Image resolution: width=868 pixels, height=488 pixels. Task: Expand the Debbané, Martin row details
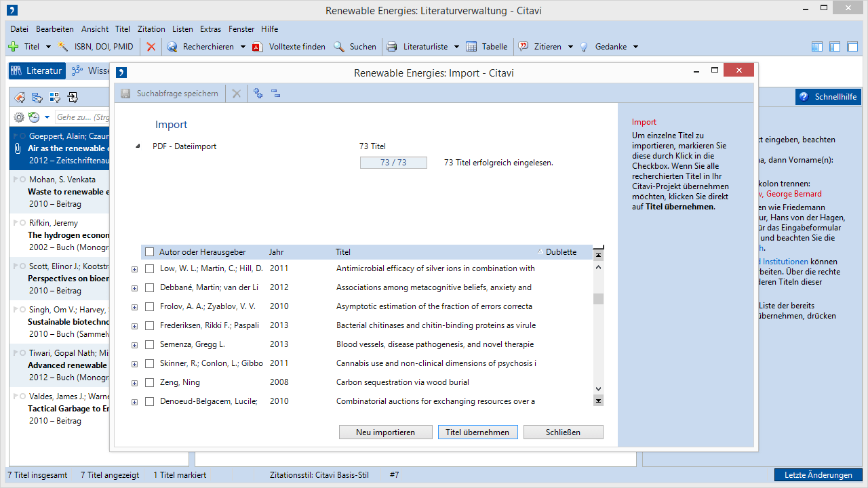[x=134, y=288]
